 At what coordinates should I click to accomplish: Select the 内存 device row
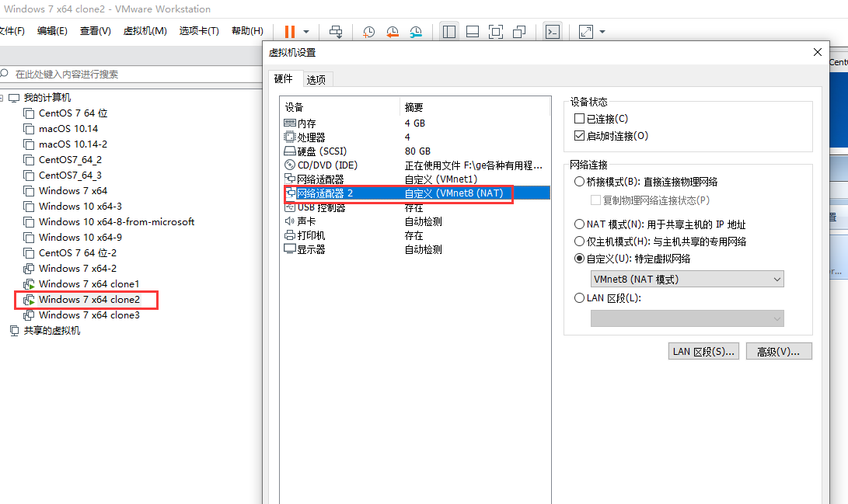(x=415, y=123)
